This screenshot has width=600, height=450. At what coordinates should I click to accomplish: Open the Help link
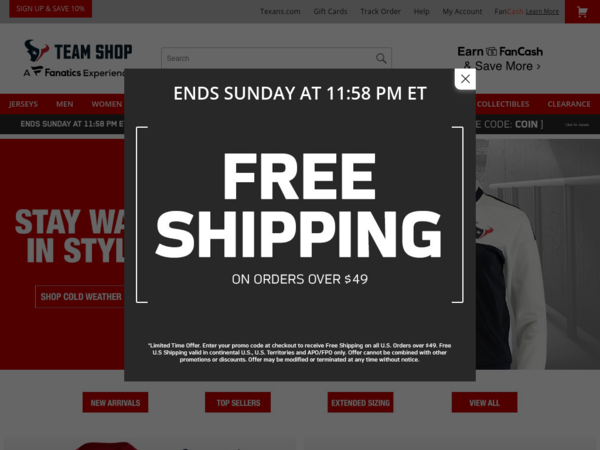[x=421, y=11]
